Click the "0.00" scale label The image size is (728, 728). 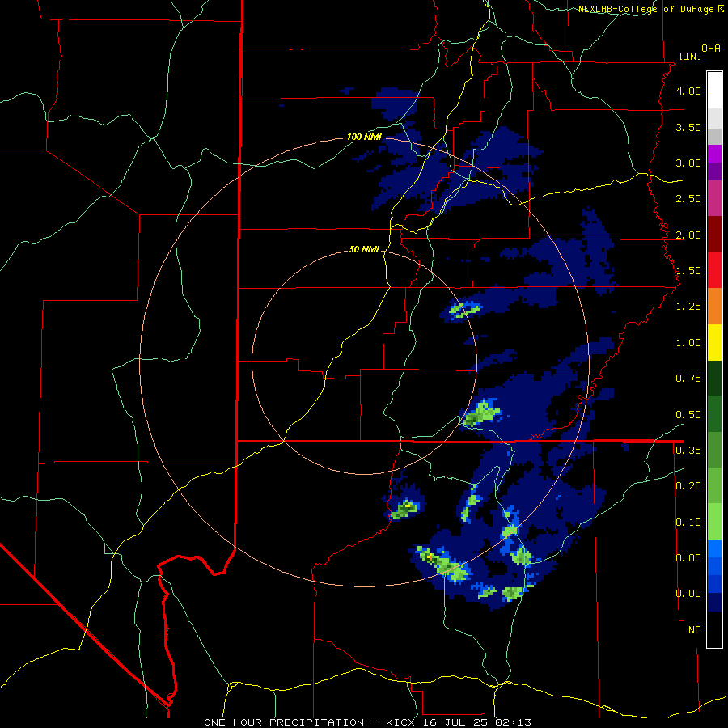pos(688,594)
